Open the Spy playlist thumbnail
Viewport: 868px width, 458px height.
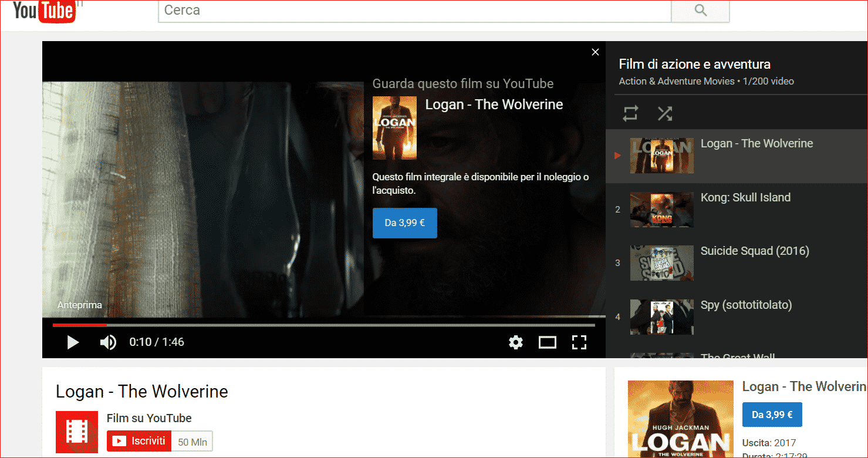point(662,317)
